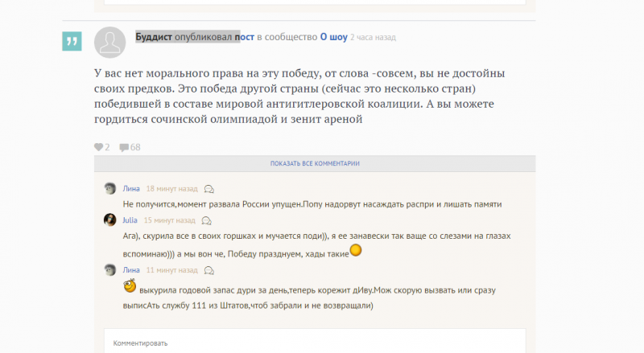The image size is (644, 353).
Task: Go to the 'О шоу' community
Action: [334, 37]
